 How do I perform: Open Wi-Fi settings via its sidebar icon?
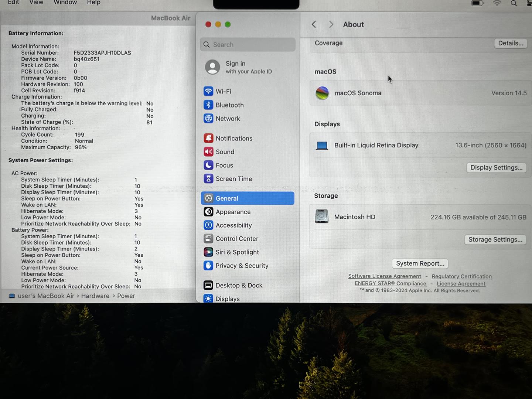pos(208,91)
